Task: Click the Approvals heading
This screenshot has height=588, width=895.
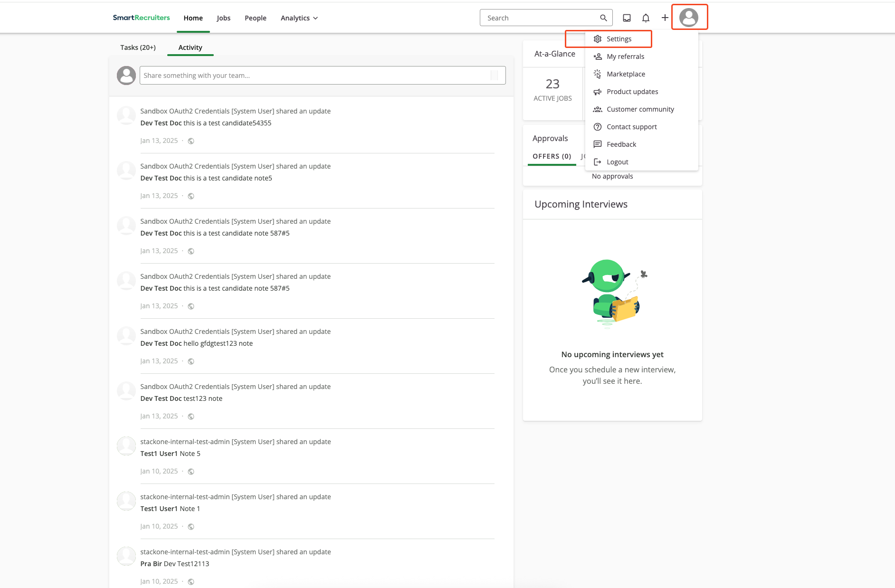Action: (x=550, y=138)
